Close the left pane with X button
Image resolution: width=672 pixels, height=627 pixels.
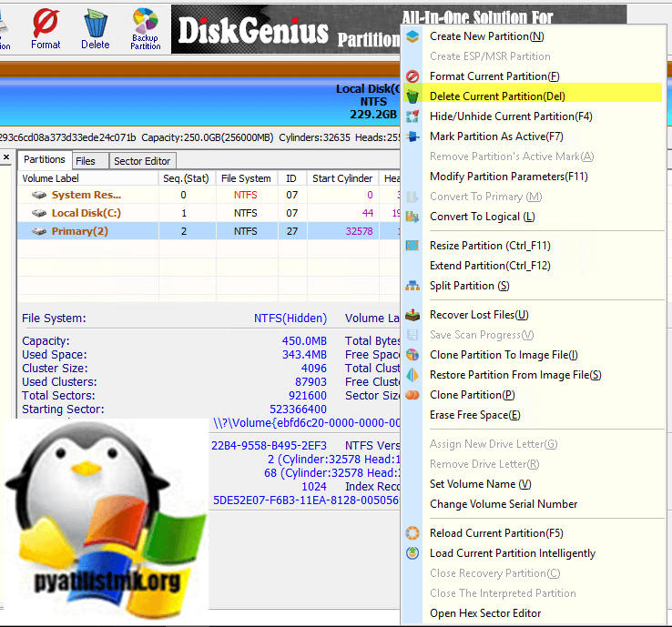[6, 157]
